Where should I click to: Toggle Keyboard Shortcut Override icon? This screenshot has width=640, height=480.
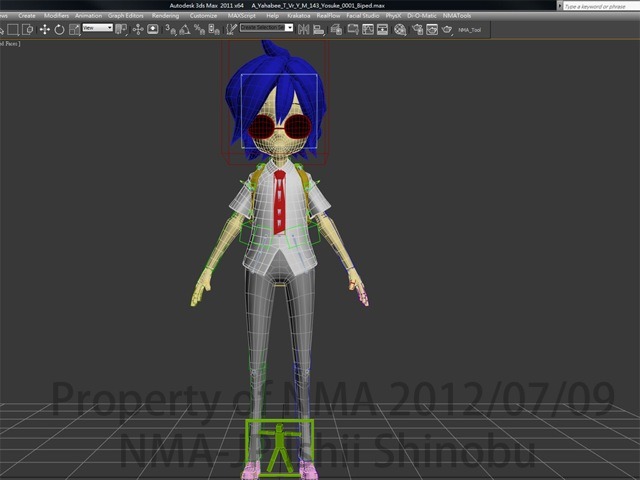(153, 29)
